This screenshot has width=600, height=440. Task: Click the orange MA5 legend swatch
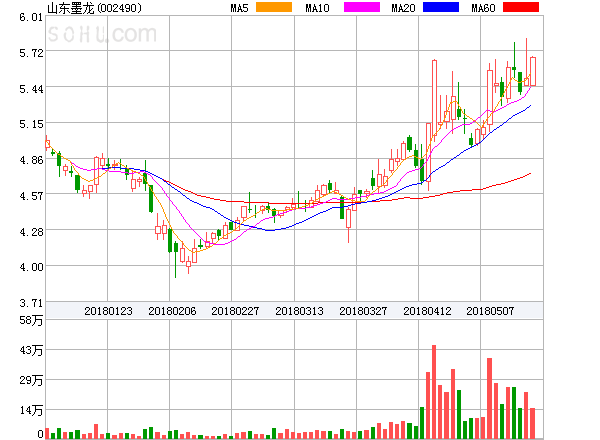[x=274, y=7]
